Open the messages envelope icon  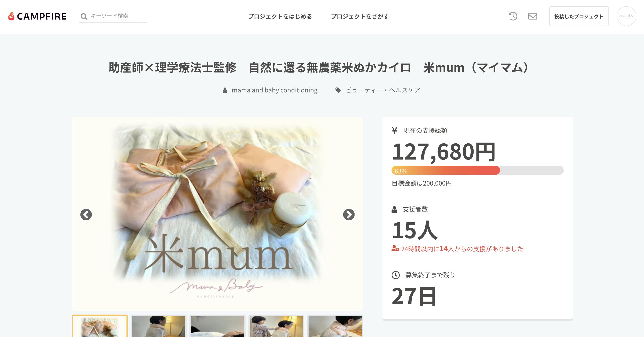pos(533,16)
